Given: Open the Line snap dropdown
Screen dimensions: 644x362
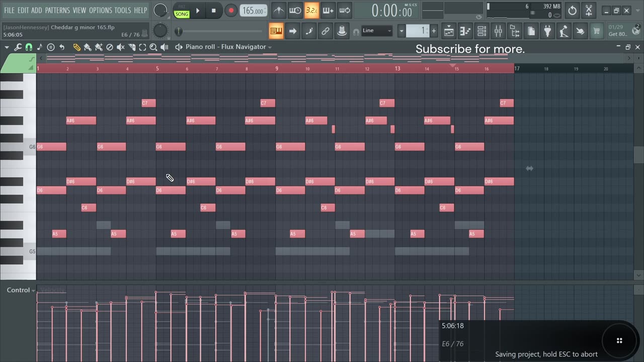Looking at the screenshot, I should pyautogui.click(x=377, y=31).
